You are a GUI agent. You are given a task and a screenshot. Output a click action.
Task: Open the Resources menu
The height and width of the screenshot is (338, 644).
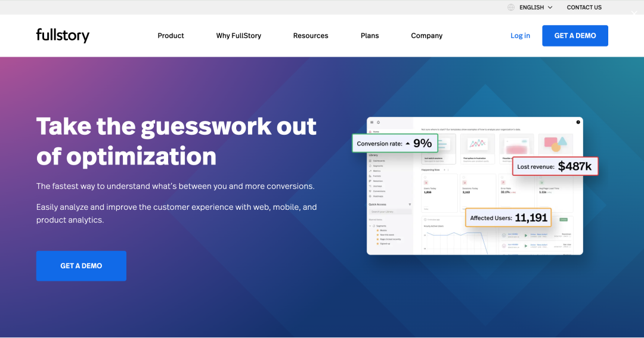pyautogui.click(x=311, y=36)
